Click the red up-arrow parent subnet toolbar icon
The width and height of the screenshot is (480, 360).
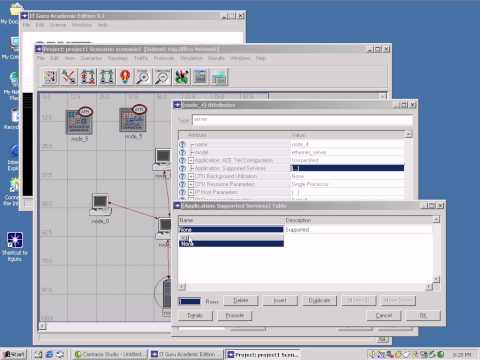point(125,77)
